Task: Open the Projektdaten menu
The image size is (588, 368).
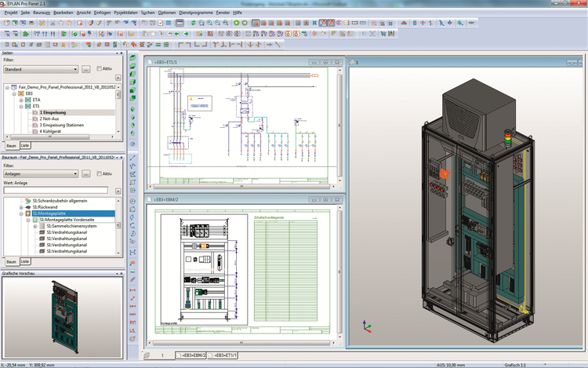Action: pos(126,13)
